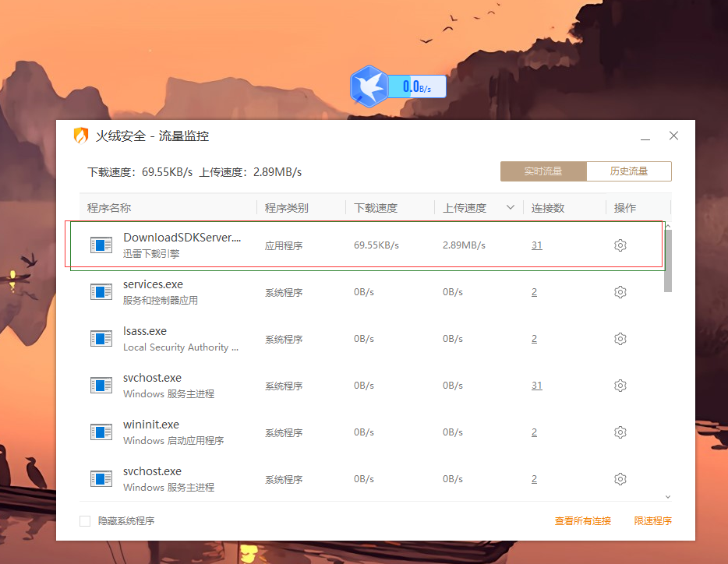Click the wininit.exe program icon
The height and width of the screenshot is (564, 728).
pyautogui.click(x=101, y=432)
